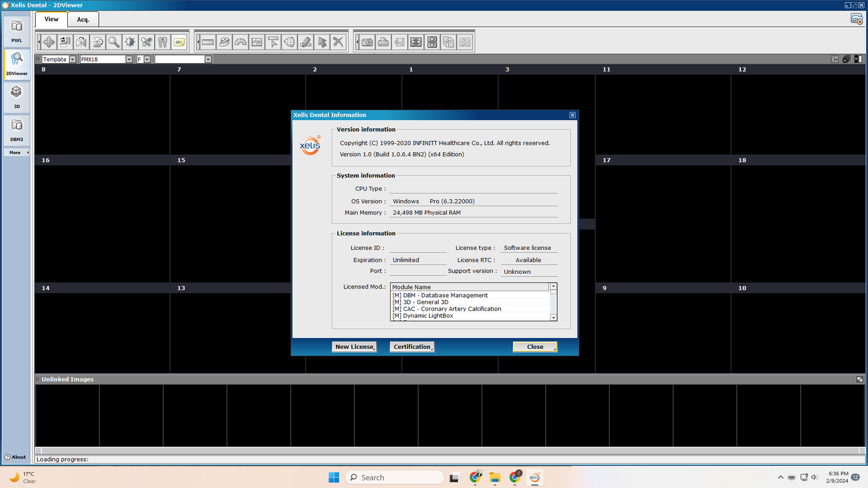Click the camera capture icon
This screenshot has width=868, height=488.
[367, 42]
